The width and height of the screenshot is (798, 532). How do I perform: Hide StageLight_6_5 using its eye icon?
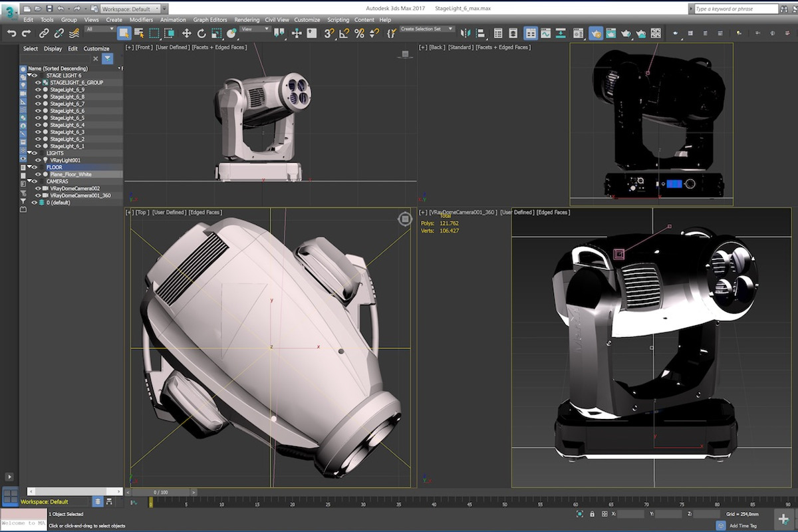38,118
